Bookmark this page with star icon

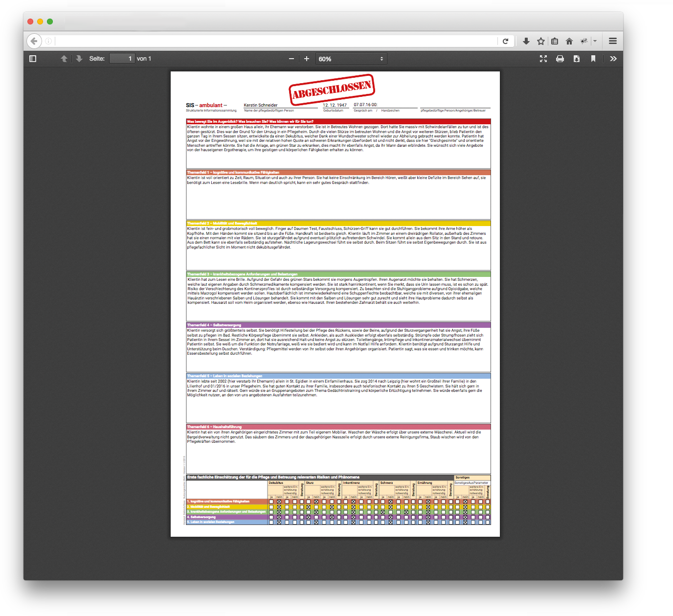[x=541, y=41]
